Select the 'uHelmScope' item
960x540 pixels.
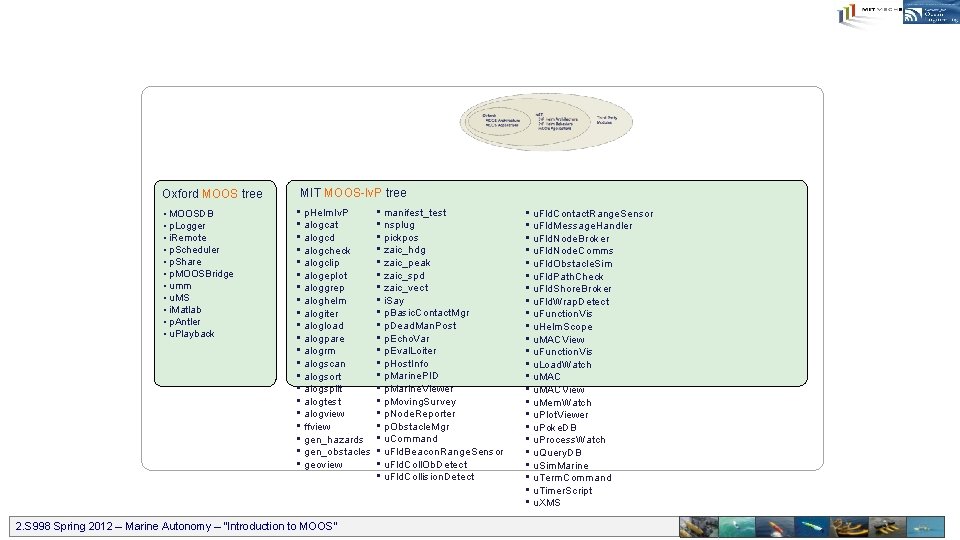[x=563, y=327]
